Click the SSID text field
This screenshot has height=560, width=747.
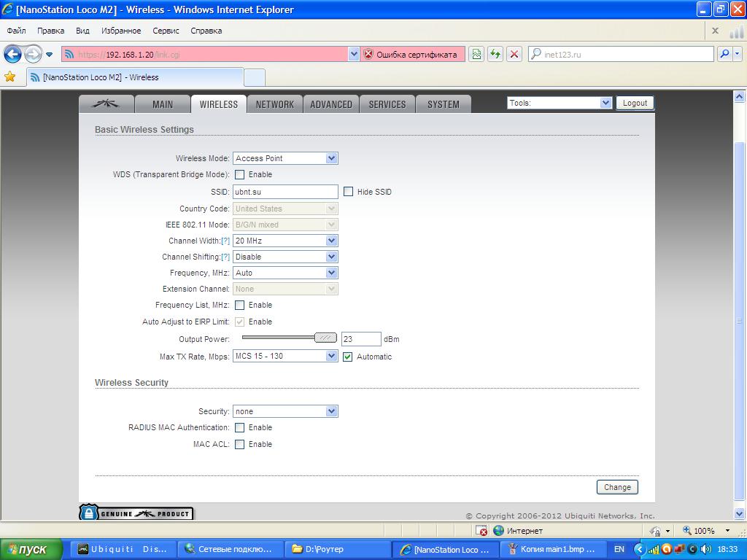pyautogui.click(x=285, y=192)
